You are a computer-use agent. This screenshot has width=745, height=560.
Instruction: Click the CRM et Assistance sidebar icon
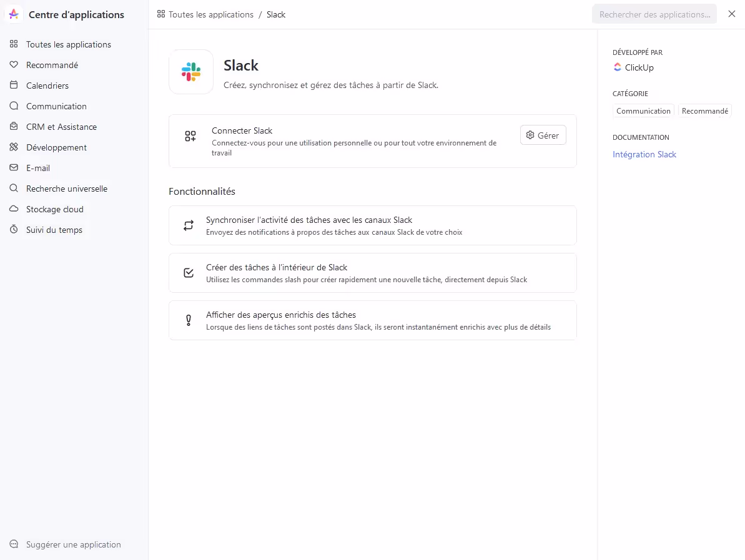(x=14, y=127)
